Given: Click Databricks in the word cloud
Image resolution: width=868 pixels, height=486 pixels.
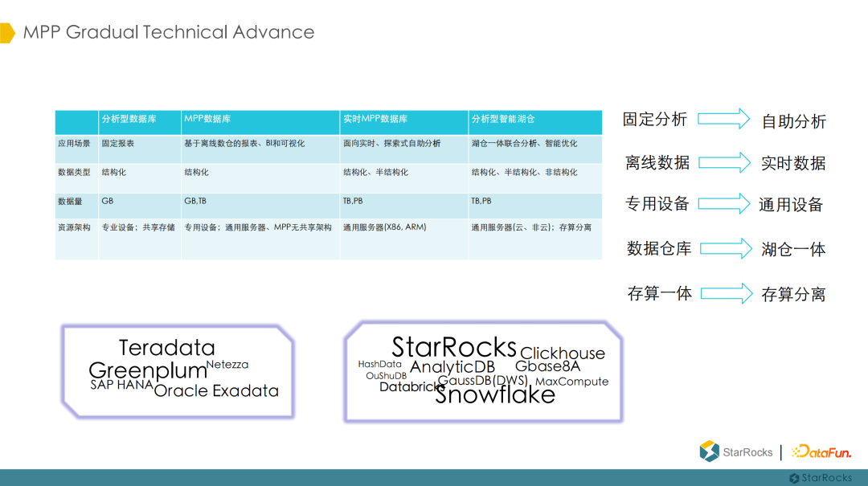Looking at the screenshot, I should pyautogui.click(x=412, y=387).
